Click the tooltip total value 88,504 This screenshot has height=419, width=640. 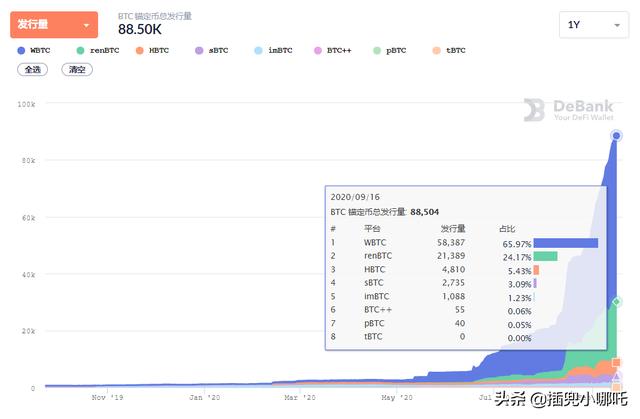[x=424, y=212]
